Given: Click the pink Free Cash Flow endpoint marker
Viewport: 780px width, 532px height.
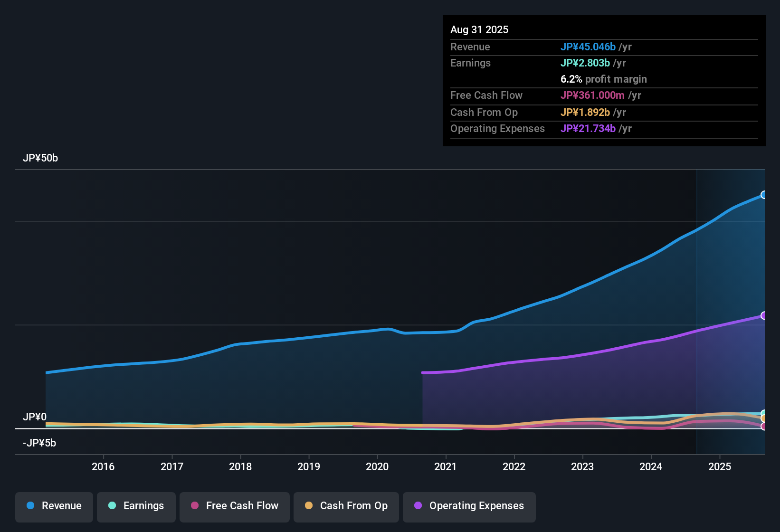Looking at the screenshot, I should 764,427.
